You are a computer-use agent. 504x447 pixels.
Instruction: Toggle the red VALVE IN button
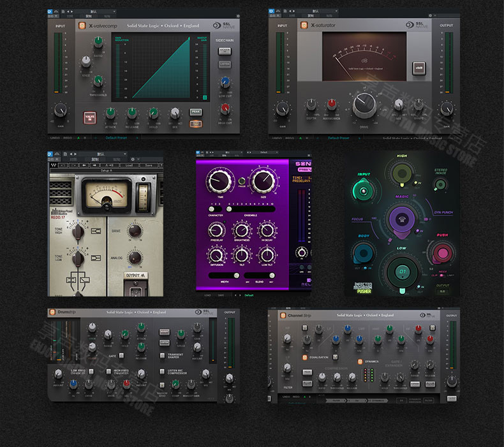[90, 117]
